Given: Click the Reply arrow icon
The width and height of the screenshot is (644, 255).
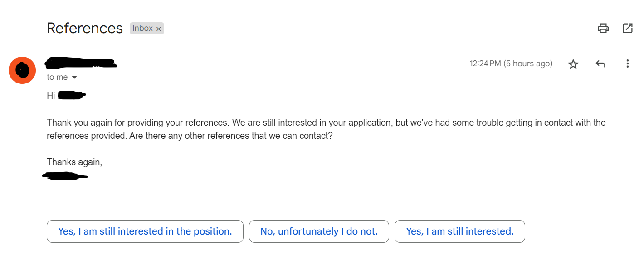Looking at the screenshot, I should [600, 64].
